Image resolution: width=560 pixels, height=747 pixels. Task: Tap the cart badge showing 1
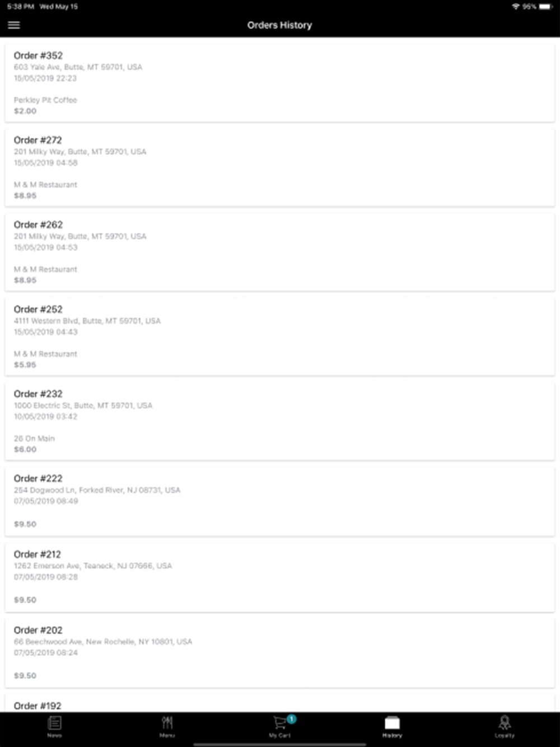291,719
